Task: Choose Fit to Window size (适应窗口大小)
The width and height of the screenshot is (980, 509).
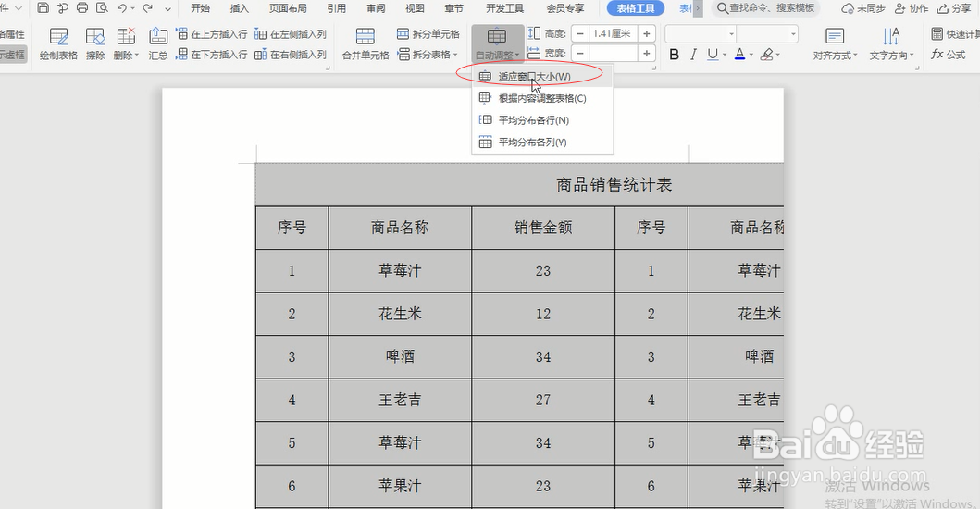Action: pyautogui.click(x=542, y=76)
